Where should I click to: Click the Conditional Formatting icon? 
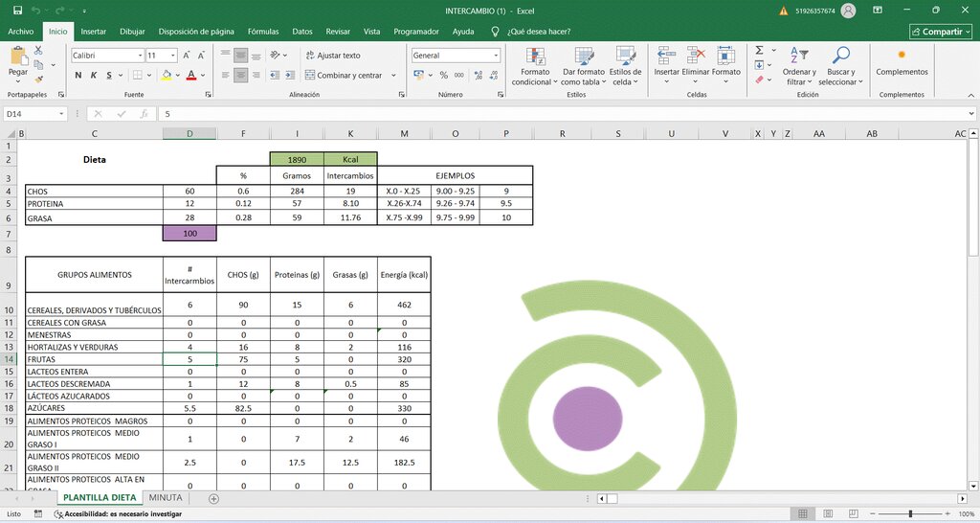(535, 57)
